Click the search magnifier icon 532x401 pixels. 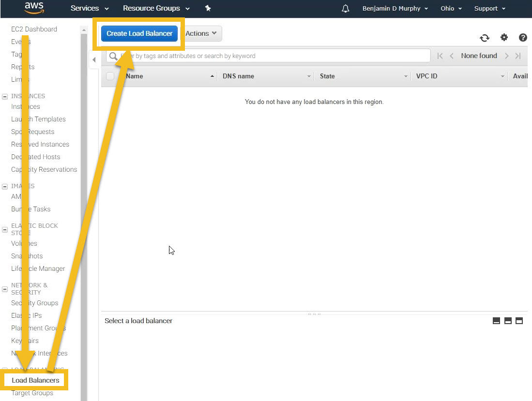113,56
